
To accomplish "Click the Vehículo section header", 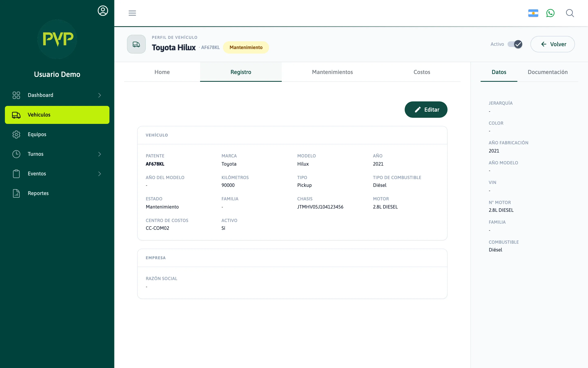I will point(157,135).
